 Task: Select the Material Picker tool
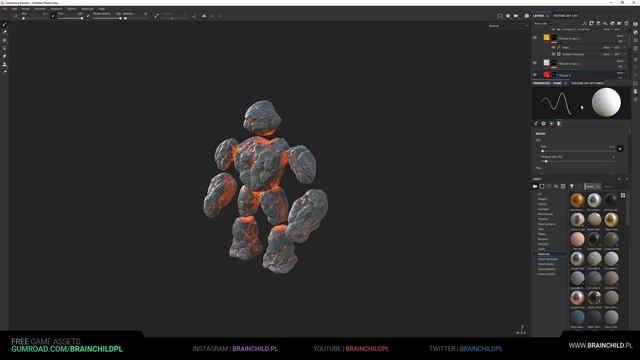click(x=4, y=71)
